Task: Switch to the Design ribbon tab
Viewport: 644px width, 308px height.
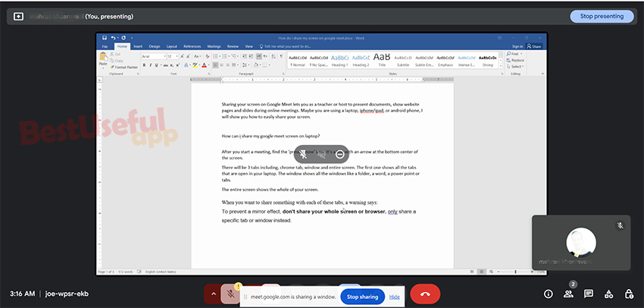Action: click(155, 46)
